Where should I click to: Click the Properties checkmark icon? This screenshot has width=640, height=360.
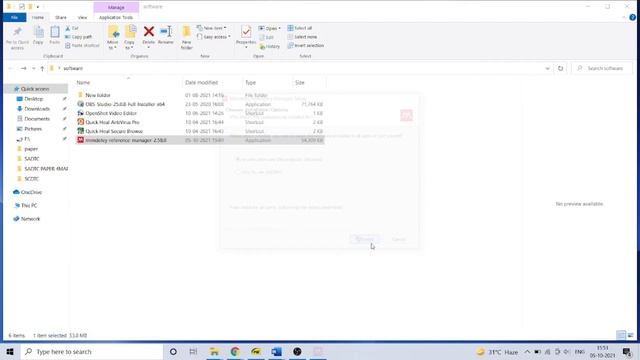[246, 31]
